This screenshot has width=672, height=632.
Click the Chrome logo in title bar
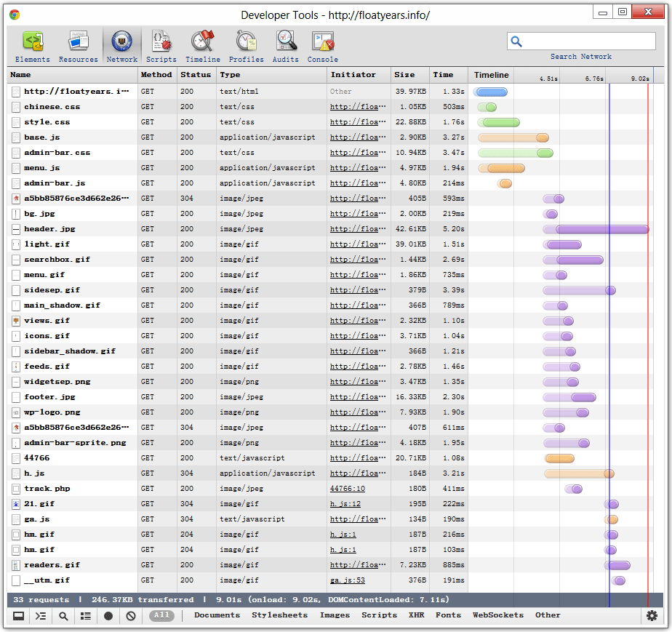(x=14, y=15)
